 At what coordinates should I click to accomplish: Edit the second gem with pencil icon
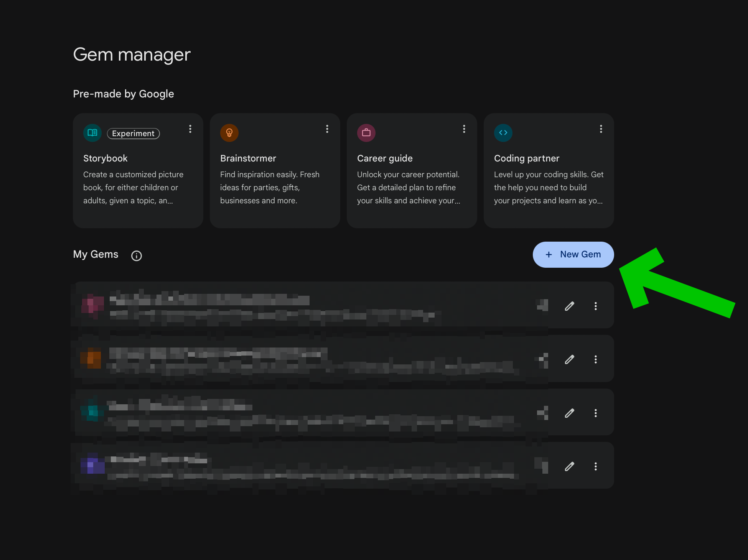tap(570, 359)
